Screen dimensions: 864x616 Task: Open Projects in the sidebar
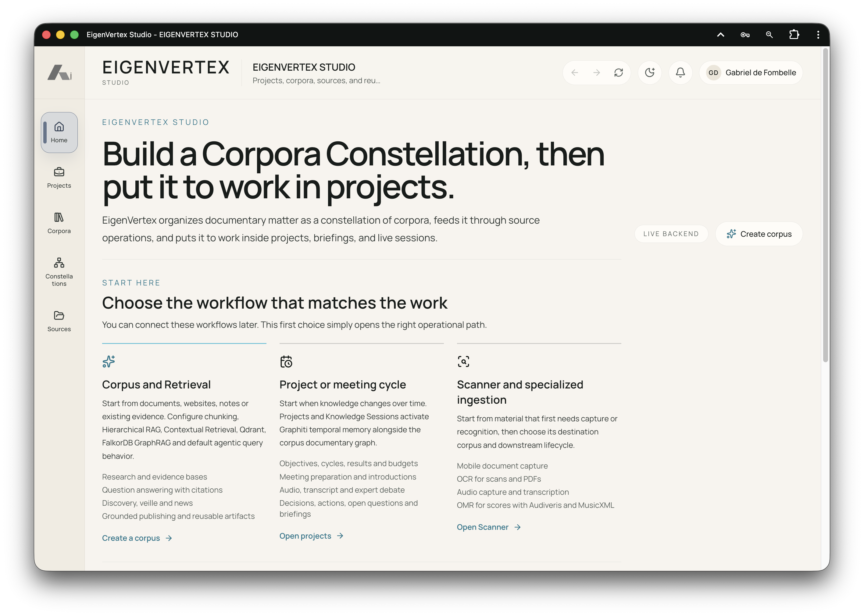click(59, 178)
